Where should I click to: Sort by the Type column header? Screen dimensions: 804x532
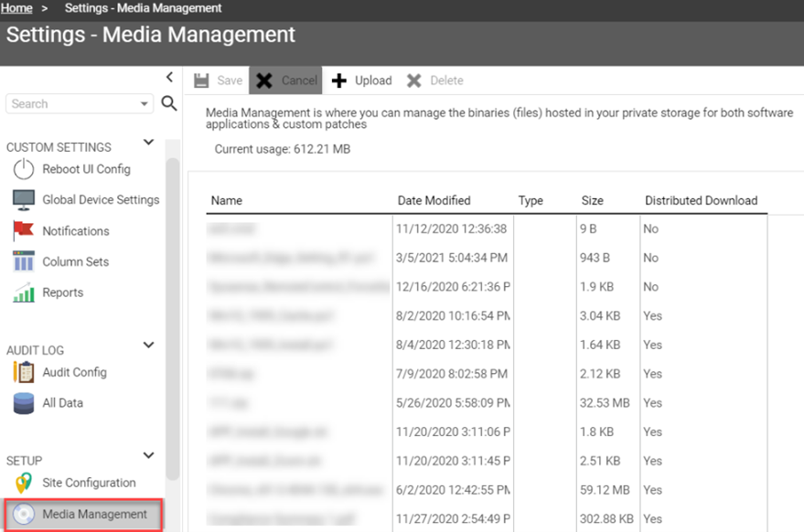(531, 200)
